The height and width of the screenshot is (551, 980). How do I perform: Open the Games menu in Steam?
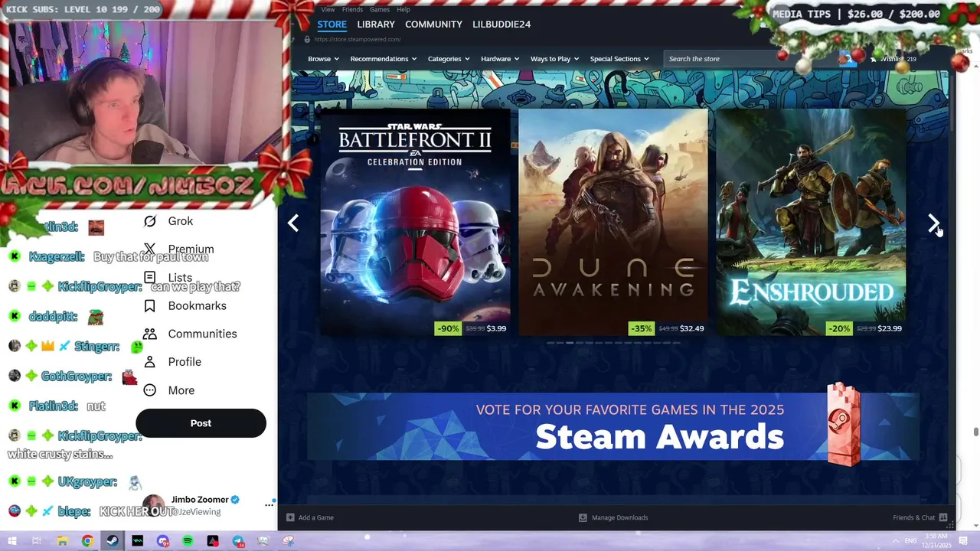click(380, 9)
